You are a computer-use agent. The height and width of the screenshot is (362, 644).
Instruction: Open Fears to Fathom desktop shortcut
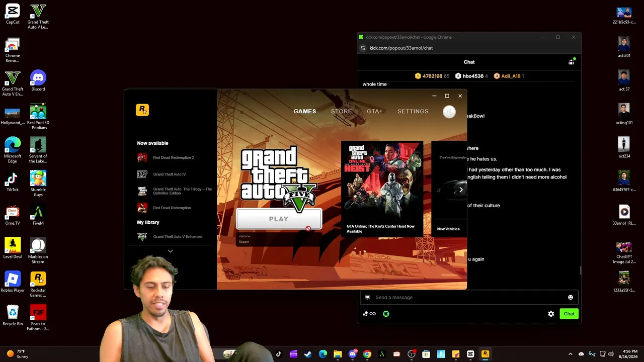coord(38,318)
